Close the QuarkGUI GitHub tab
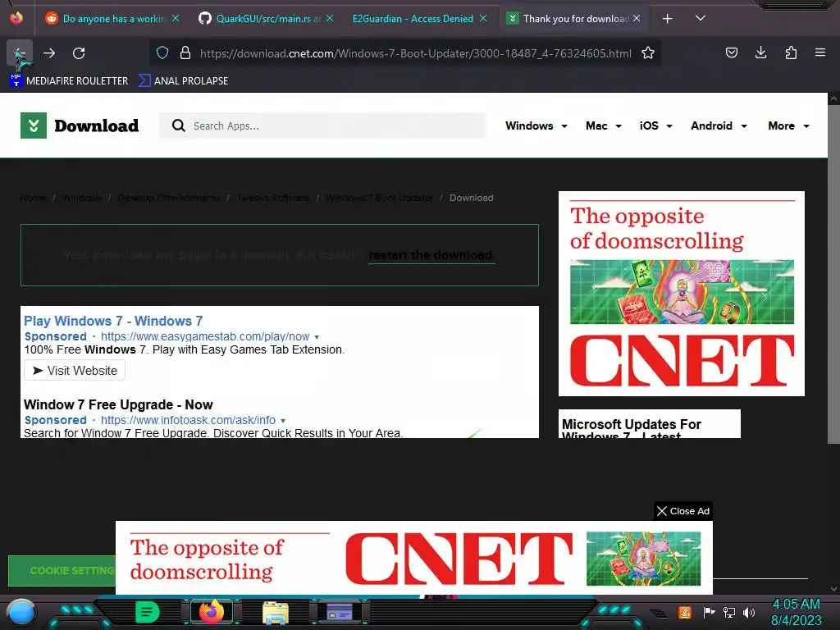Image resolution: width=840 pixels, height=630 pixels. [330, 19]
